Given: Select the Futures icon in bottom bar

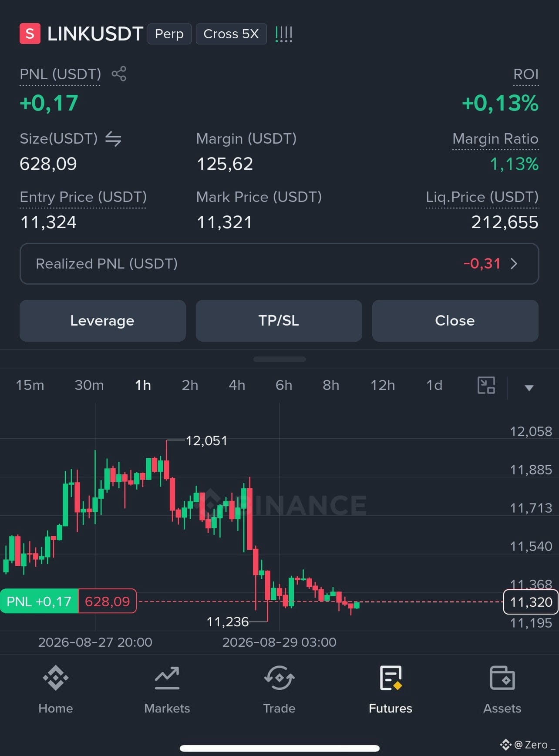Looking at the screenshot, I should point(391,678).
